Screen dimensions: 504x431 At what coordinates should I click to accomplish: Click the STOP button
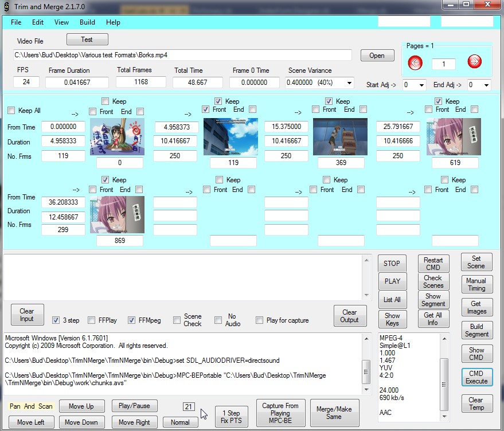tap(392, 264)
